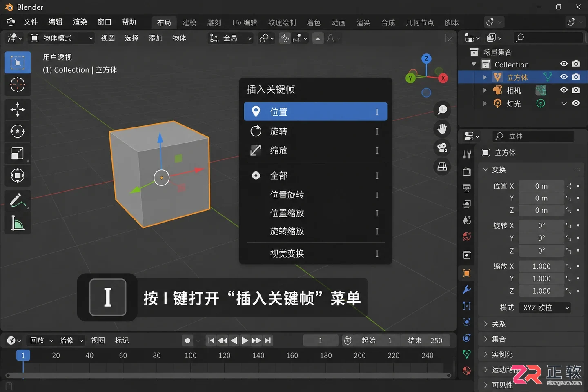The height and width of the screenshot is (392, 588).
Task: Select the Annotate pencil tool
Action: [18, 200]
